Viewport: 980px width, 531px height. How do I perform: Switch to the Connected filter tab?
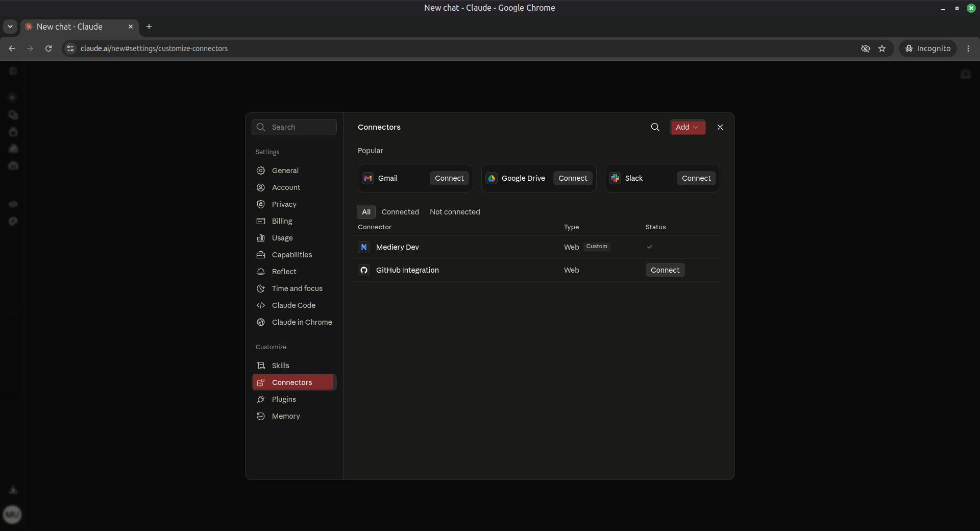pos(400,212)
